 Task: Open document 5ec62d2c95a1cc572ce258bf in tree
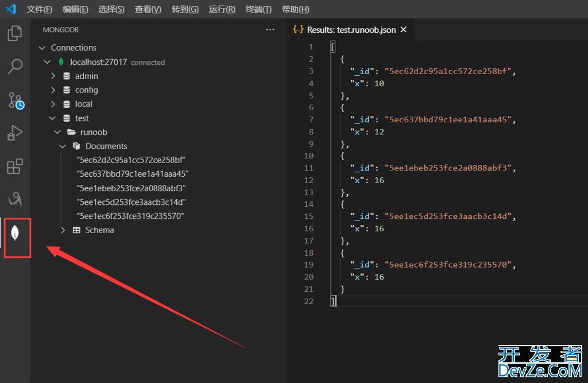tap(131, 160)
